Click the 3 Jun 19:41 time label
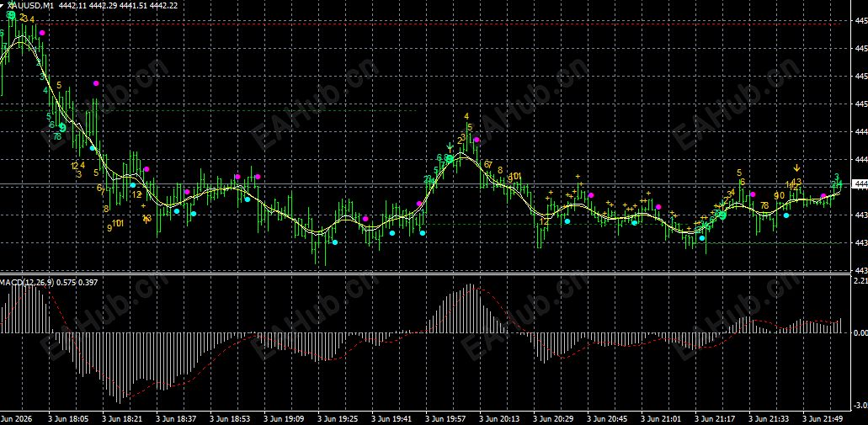Screen dimensions: 868x425 coord(391,419)
